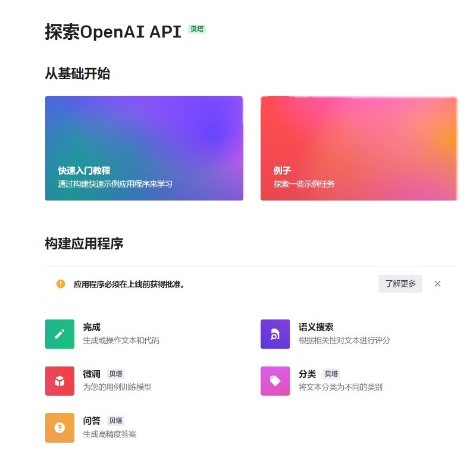Click the 贝塔 badge beside 分类
The height and width of the screenshot is (476, 476).
[x=331, y=374]
